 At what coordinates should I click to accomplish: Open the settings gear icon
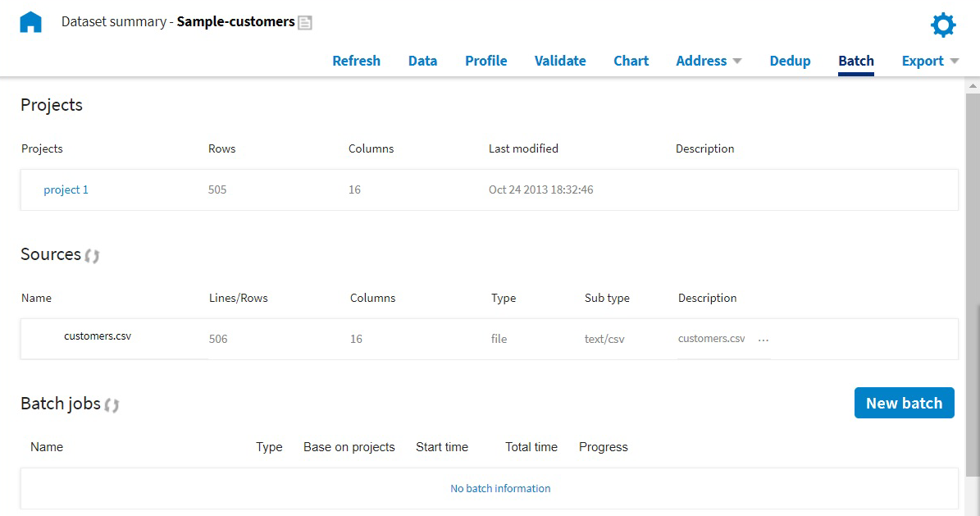[x=943, y=25]
